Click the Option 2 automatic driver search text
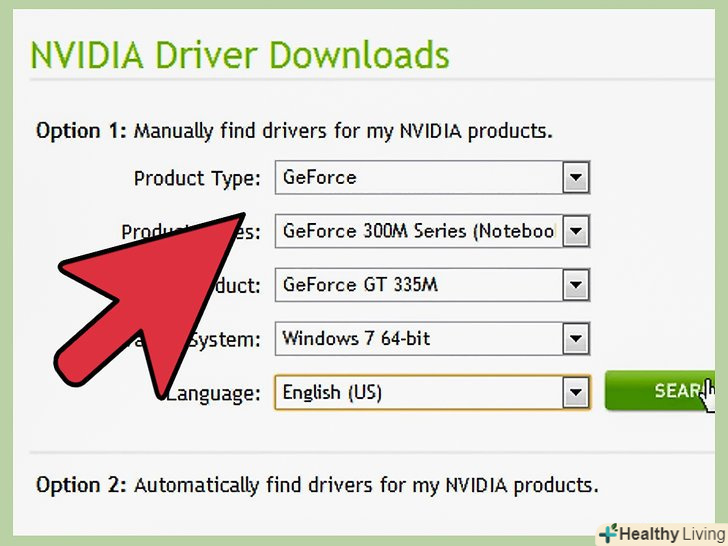The image size is (728, 546). click(317, 485)
